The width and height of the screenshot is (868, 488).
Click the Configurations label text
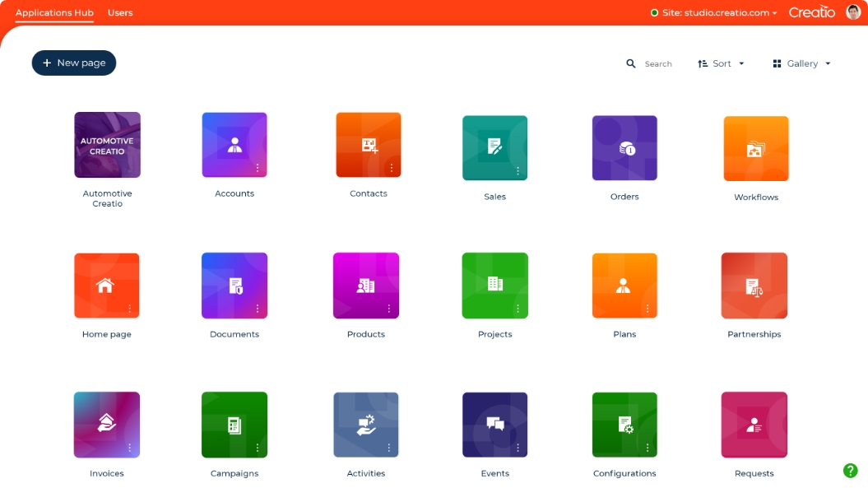point(624,473)
